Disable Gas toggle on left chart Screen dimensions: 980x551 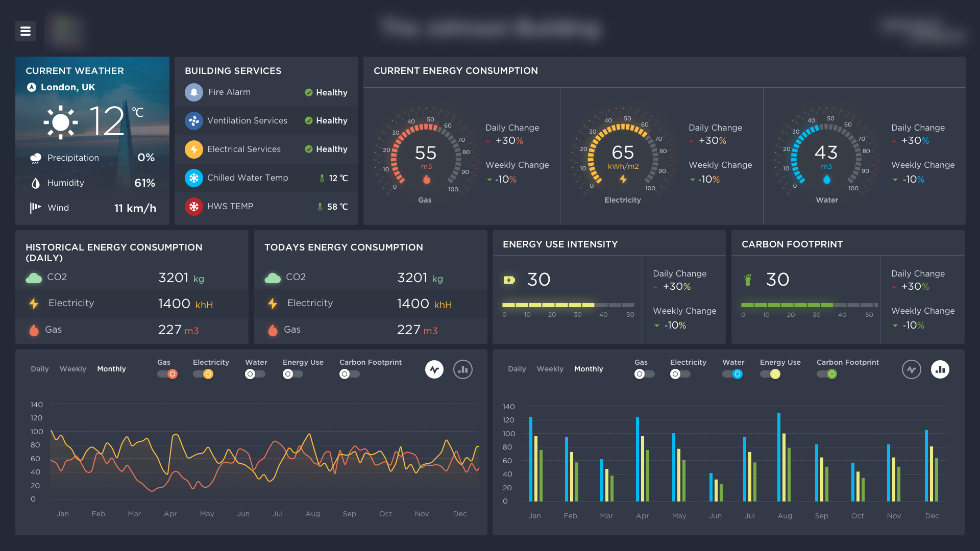tap(167, 374)
